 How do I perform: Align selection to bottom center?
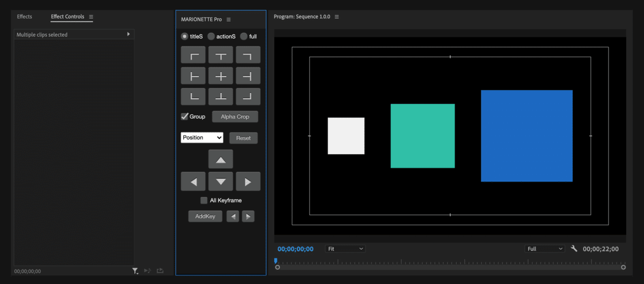click(221, 96)
